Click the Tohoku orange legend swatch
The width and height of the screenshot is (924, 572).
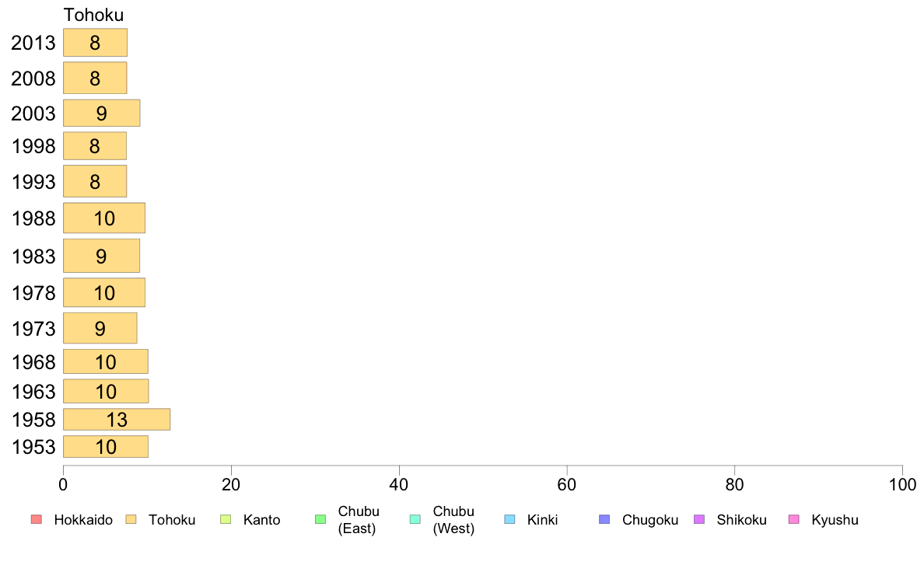[131, 520]
